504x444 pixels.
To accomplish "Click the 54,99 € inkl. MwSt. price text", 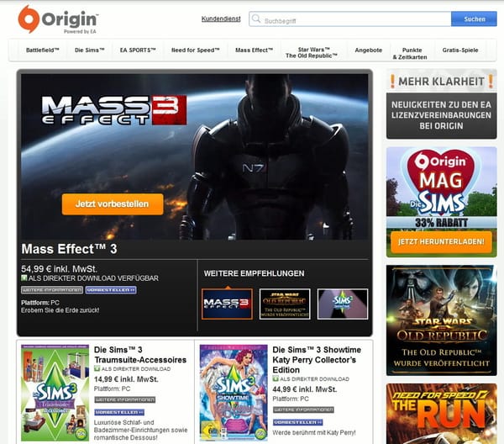I will (59, 269).
